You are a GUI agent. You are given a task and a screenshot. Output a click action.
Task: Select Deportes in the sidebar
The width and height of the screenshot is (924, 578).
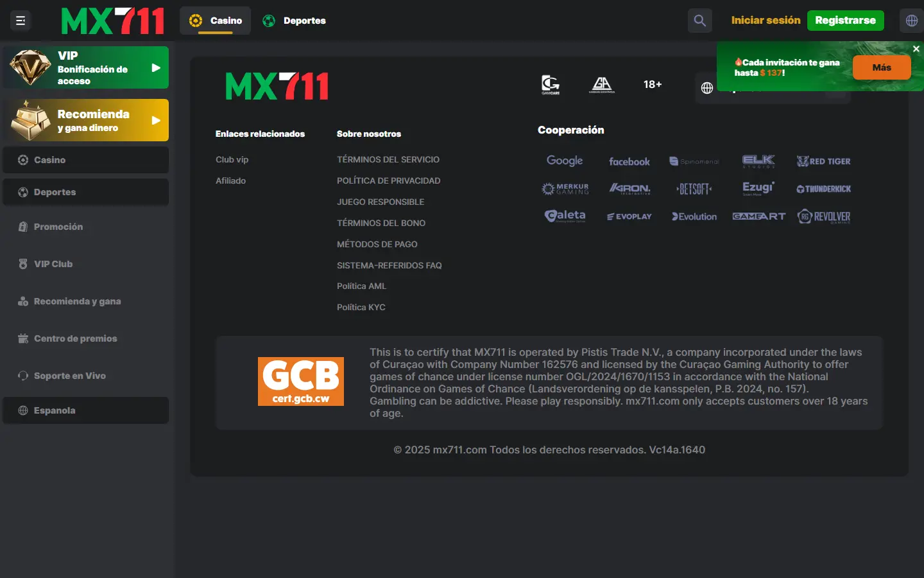click(x=85, y=192)
